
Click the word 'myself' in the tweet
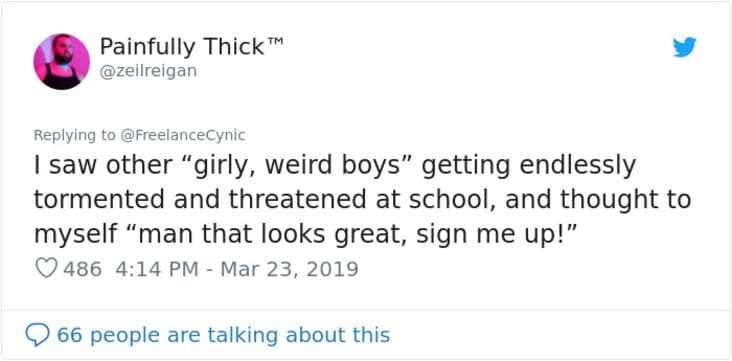pos(76,235)
